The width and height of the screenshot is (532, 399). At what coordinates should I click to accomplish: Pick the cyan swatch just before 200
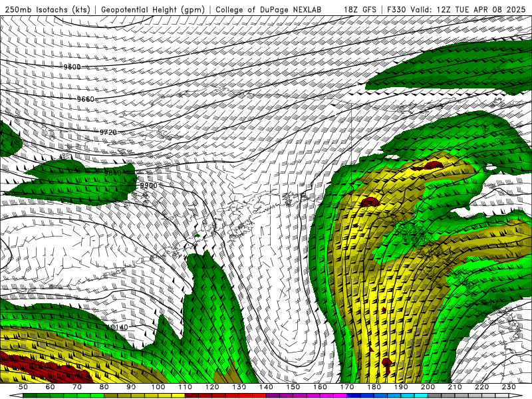pyautogui.click(x=421, y=396)
